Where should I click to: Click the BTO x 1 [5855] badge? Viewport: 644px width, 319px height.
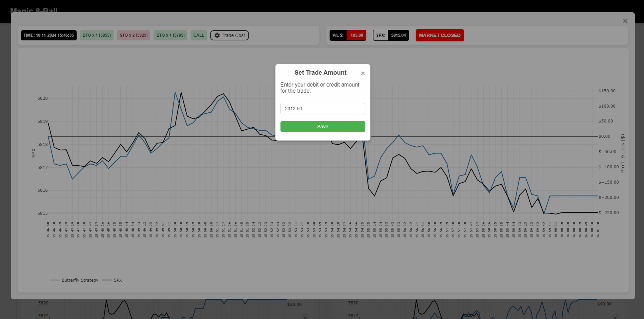click(x=97, y=35)
